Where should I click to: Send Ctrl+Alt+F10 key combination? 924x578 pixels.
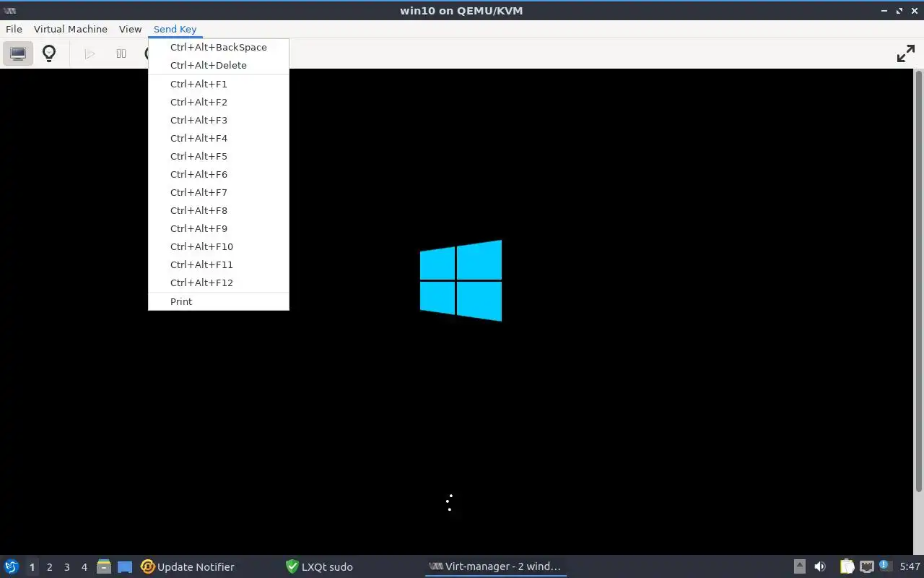[x=219, y=246]
